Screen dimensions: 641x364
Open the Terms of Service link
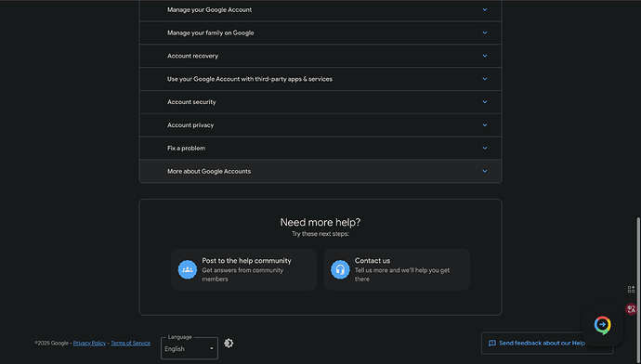pos(130,344)
